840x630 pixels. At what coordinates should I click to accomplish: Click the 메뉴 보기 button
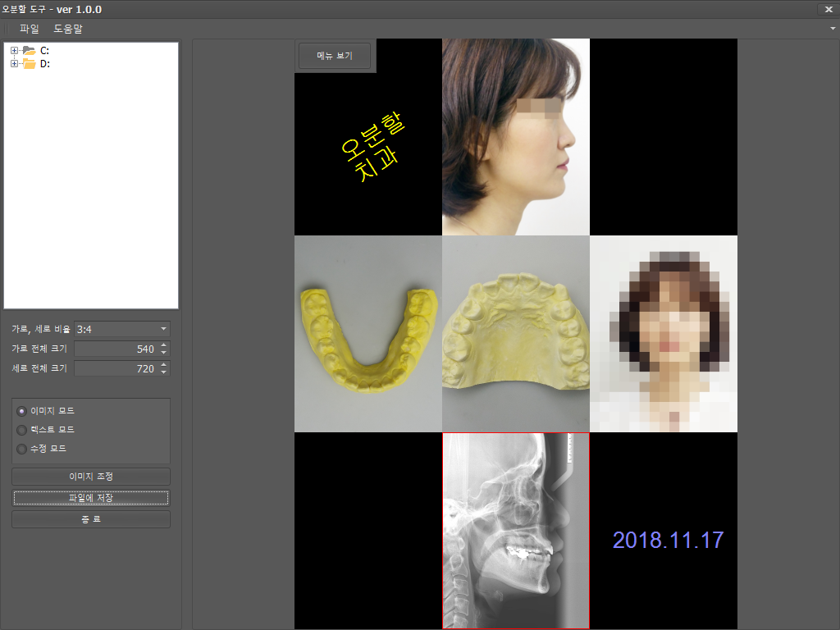click(335, 56)
